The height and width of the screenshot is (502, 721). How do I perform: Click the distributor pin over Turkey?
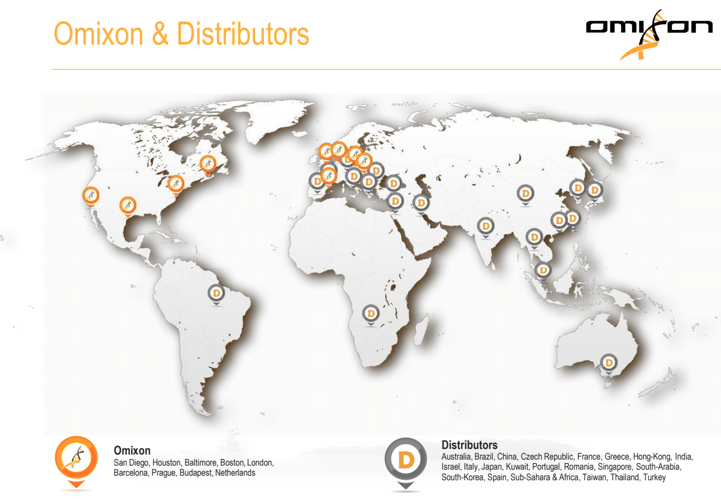coord(393,185)
